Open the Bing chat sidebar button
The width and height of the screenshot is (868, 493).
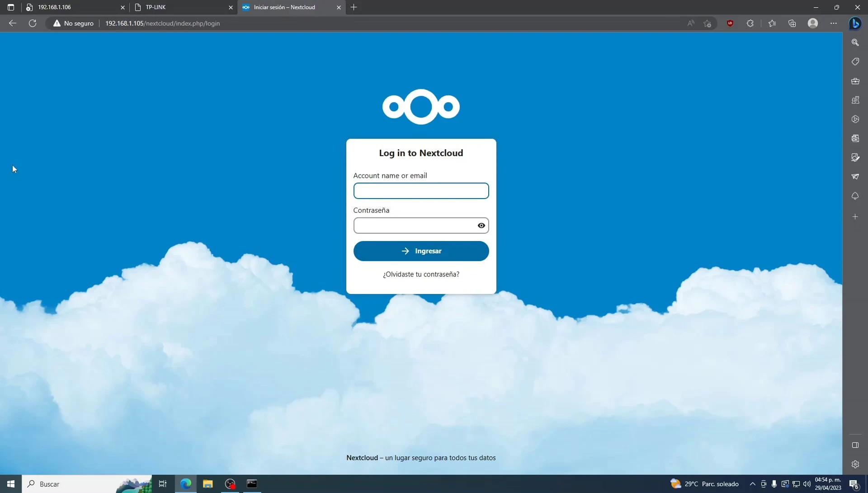click(x=855, y=23)
